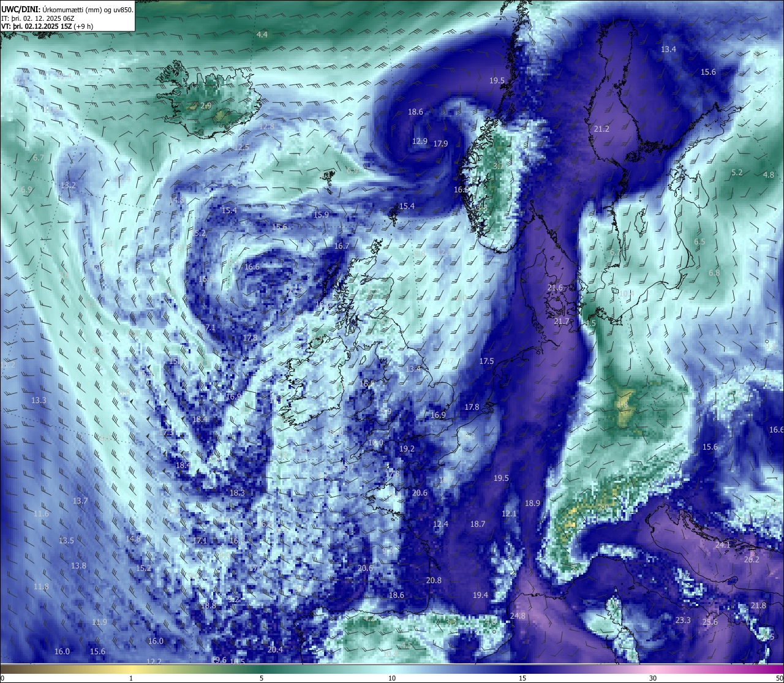The height and width of the screenshot is (683, 784).
Task: Click the colour scale tick label 15
Action: (x=522, y=678)
